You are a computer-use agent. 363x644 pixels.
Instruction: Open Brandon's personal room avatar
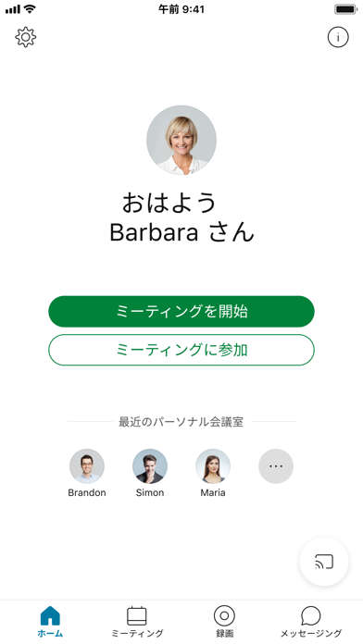[x=87, y=466]
